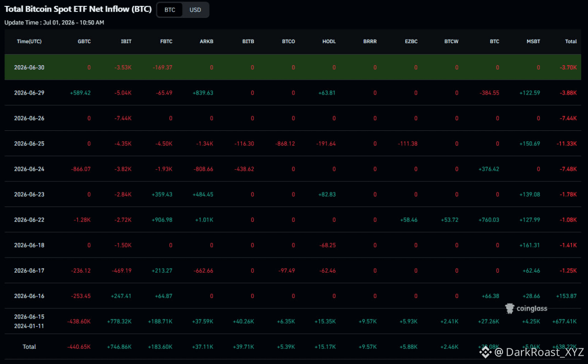The width and height of the screenshot is (588, 364).
Task: Click the +122.59 MSBT value
Action: pos(530,93)
